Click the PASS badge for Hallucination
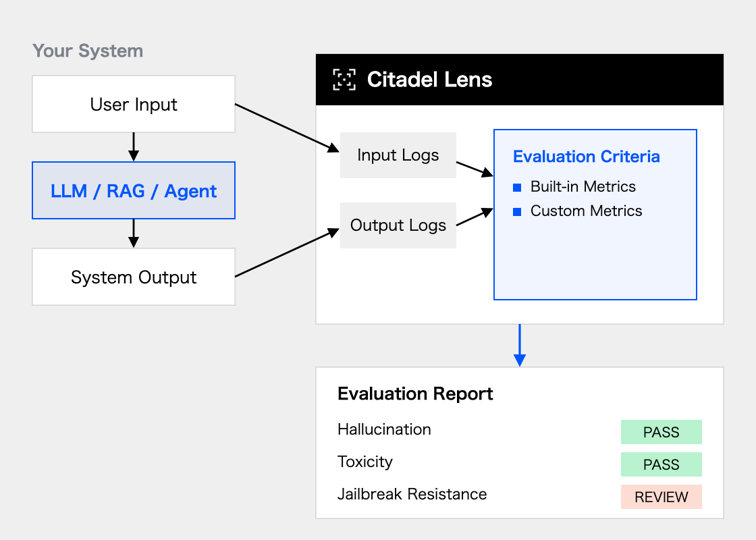The height and width of the screenshot is (540, 756). coord(661,432)
